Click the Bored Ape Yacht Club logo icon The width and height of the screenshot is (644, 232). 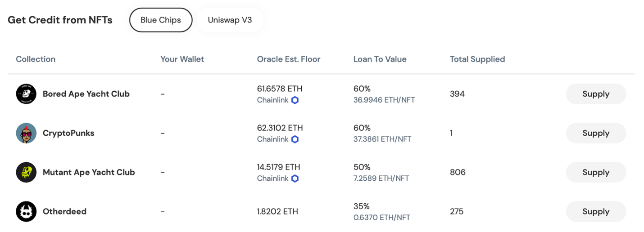point(26,94)
